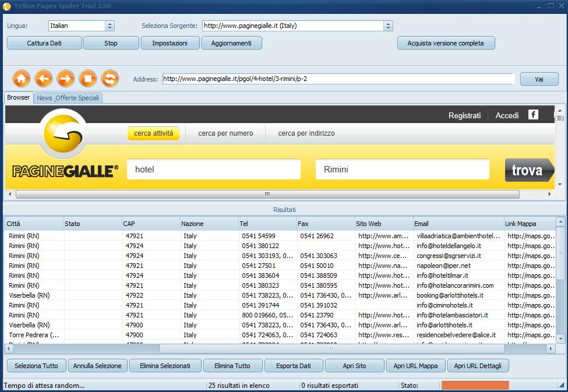Click the Stop button
Image resolution: width=568 pixels, height=392 pixels.
(x=111, y=43)
